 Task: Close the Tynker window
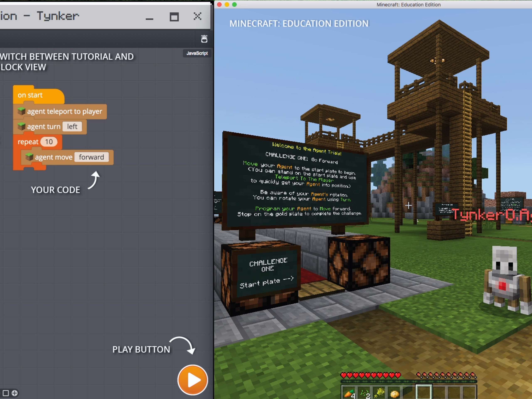point(197,16)
